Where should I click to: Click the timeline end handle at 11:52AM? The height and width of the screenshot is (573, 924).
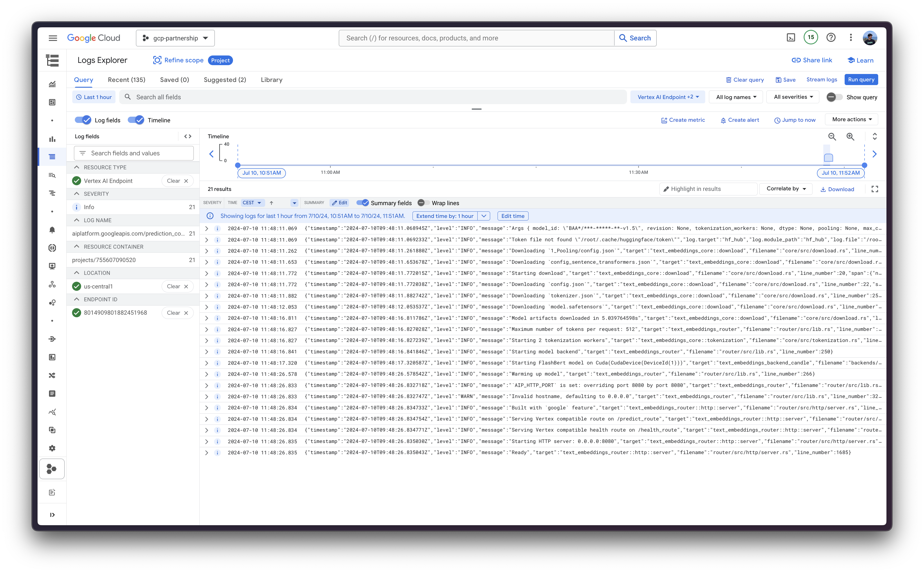(x=864, y=165)
